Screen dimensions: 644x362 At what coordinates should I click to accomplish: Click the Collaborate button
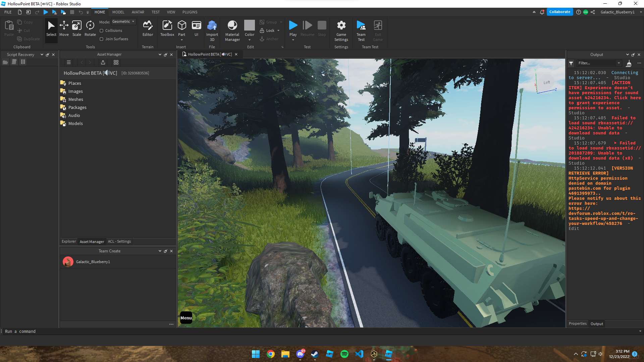tap(559, 12)
